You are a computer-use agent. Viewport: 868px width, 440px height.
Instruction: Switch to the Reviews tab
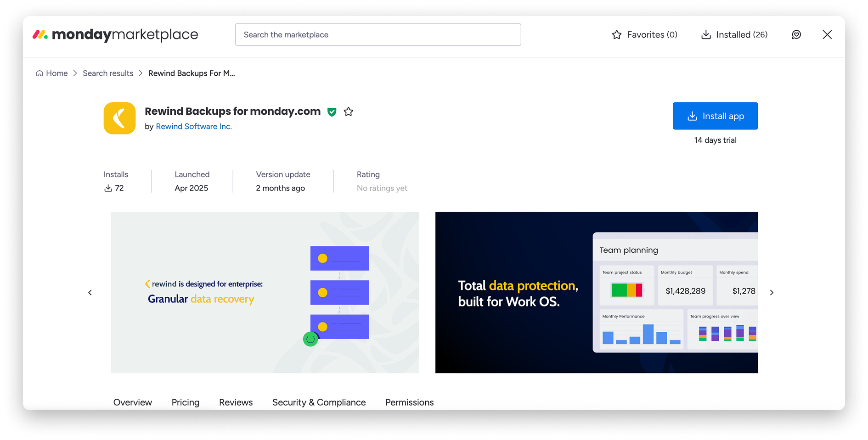point(236,402)
